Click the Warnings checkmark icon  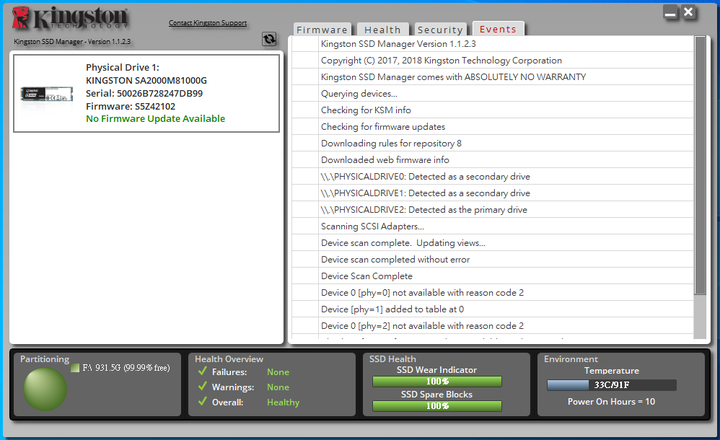coord(202,386)
